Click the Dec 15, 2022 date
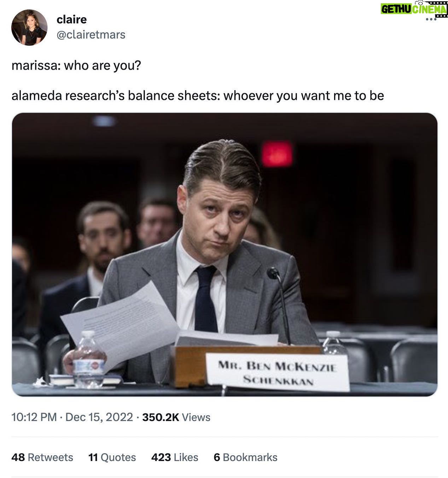The height and width of the screenshot is (478, 448). 99,417
